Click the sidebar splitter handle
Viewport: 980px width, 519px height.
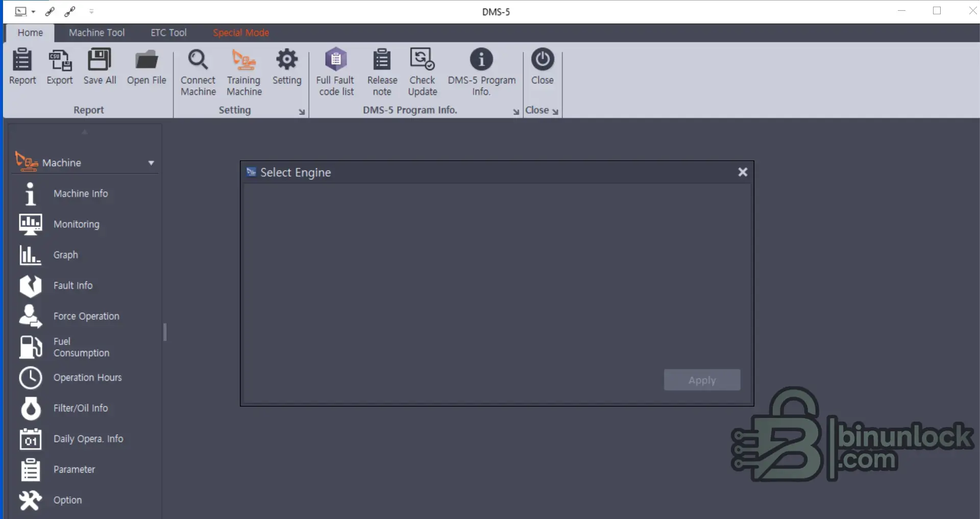[165, 332]
